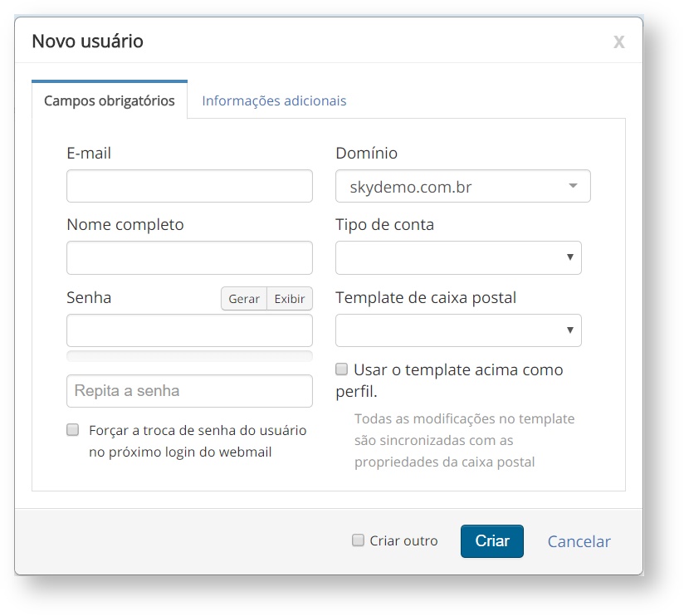The image size is (684, 616).
Task: Switch to Informações adicionais tab
Action: point(274,100)
